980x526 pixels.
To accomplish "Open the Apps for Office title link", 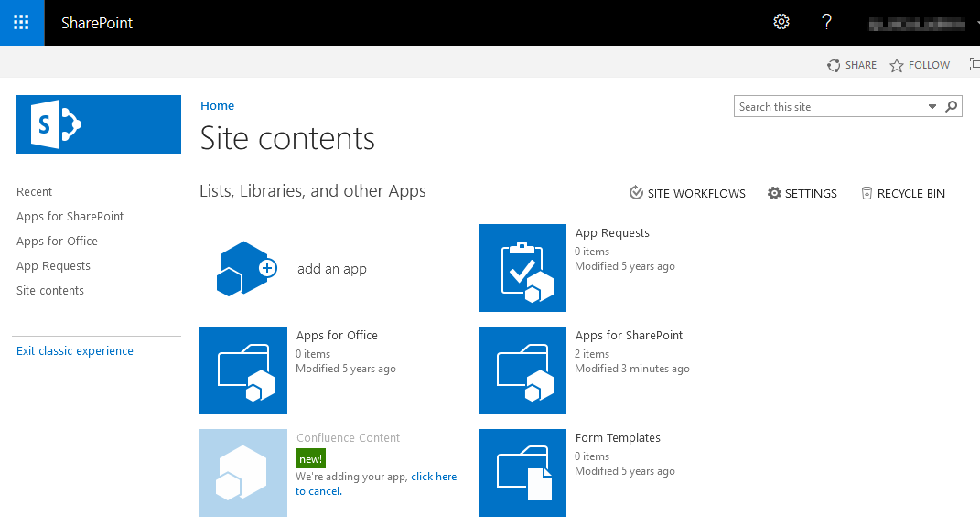I will tap(337, 336).
